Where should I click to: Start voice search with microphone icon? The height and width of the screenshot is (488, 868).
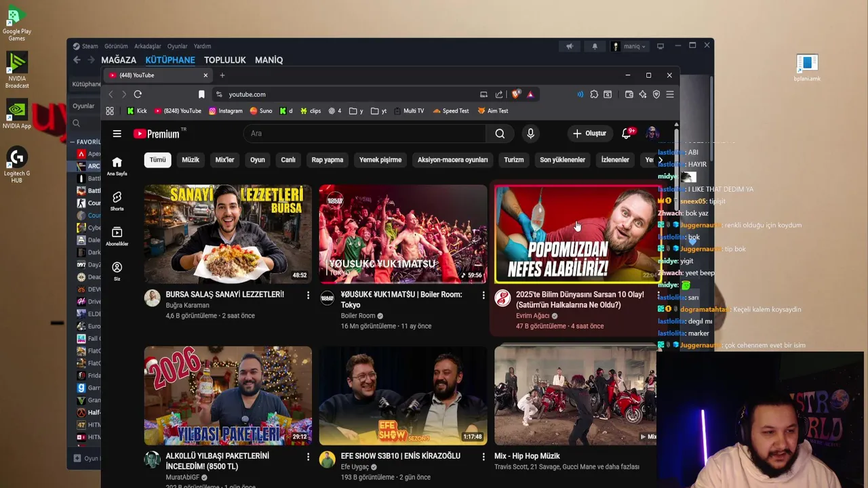point(530,134)
